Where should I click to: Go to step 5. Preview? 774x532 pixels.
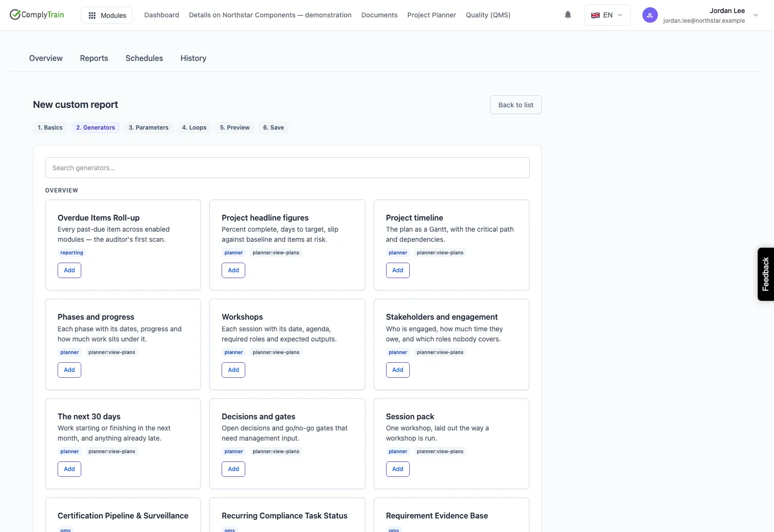(235, 128)
